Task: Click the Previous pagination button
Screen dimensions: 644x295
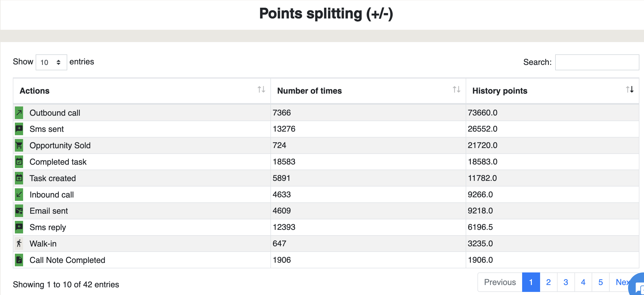Action: tap(500, 282)
